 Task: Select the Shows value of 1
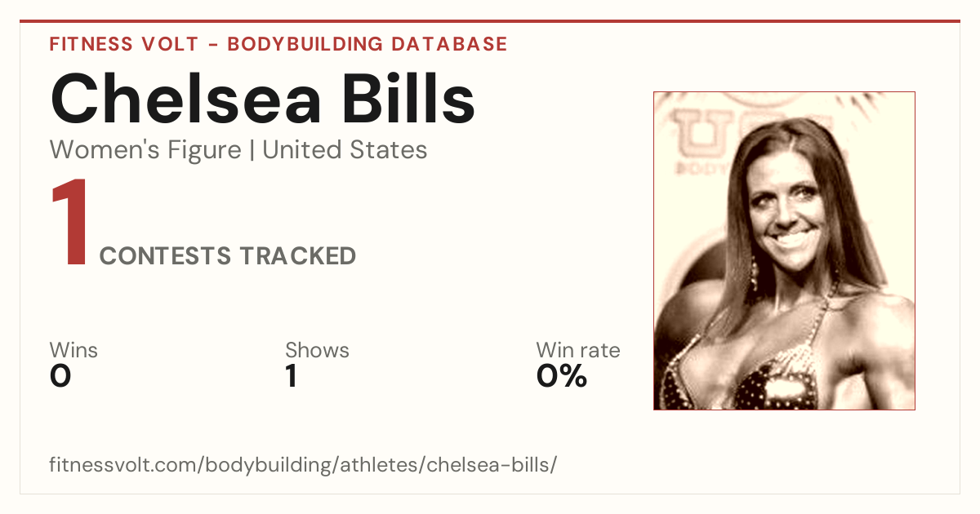tap(291, 377)
